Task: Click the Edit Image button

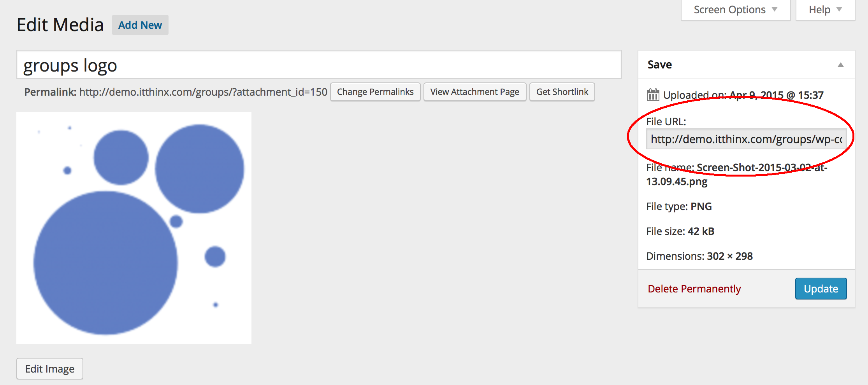Action: click(x=50, y=369)
